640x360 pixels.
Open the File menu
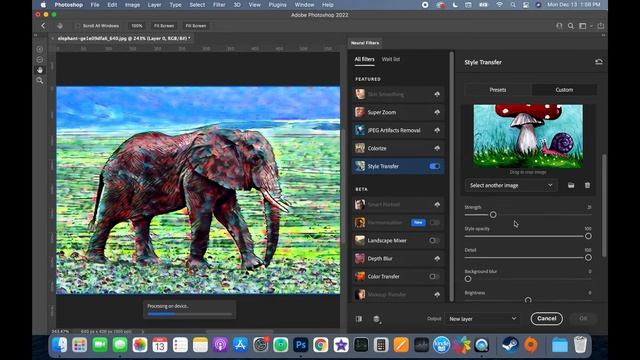pos(95,5)
